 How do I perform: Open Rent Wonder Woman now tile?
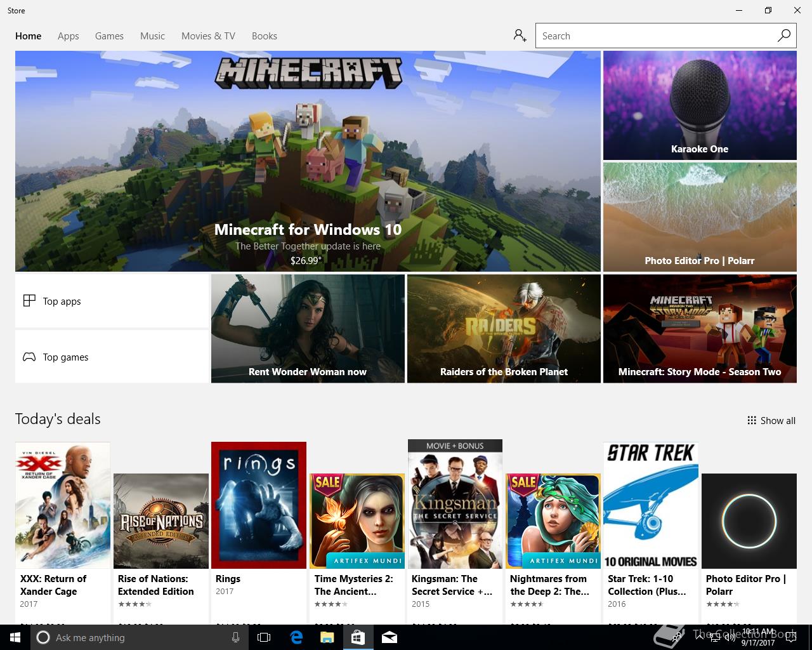pos(308,329)
